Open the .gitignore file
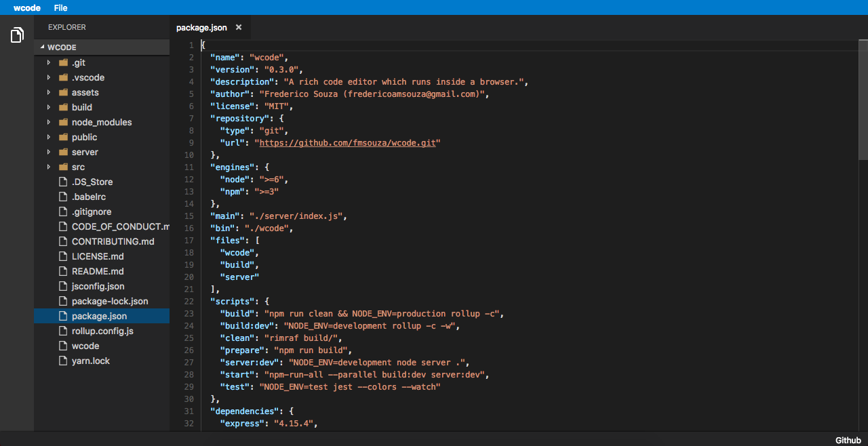This screenshot has height=446, width=868. pos(102,211)
